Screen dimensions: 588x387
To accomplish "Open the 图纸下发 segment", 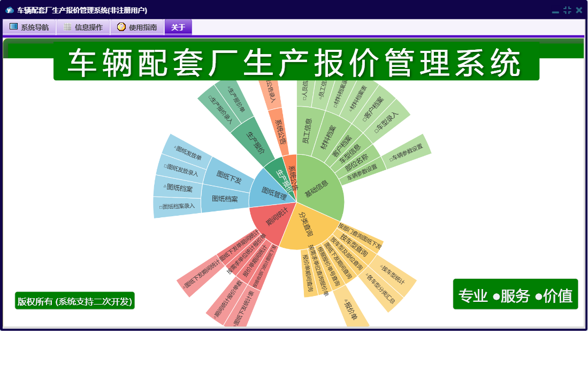I will (x=229, y=176).
